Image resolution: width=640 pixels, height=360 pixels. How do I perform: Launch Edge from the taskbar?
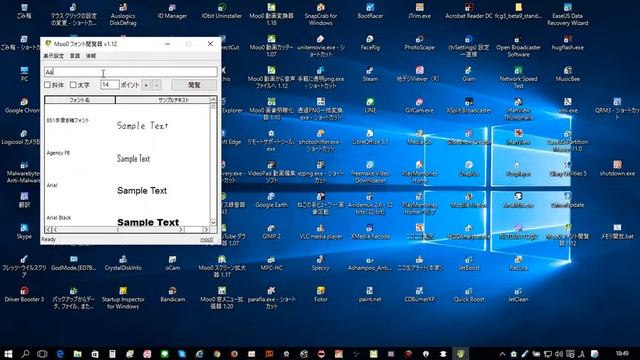[60, 353]
